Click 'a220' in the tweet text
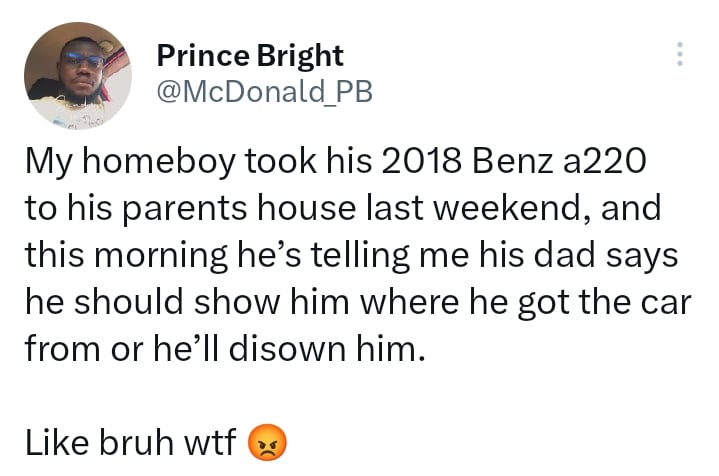 588,162
